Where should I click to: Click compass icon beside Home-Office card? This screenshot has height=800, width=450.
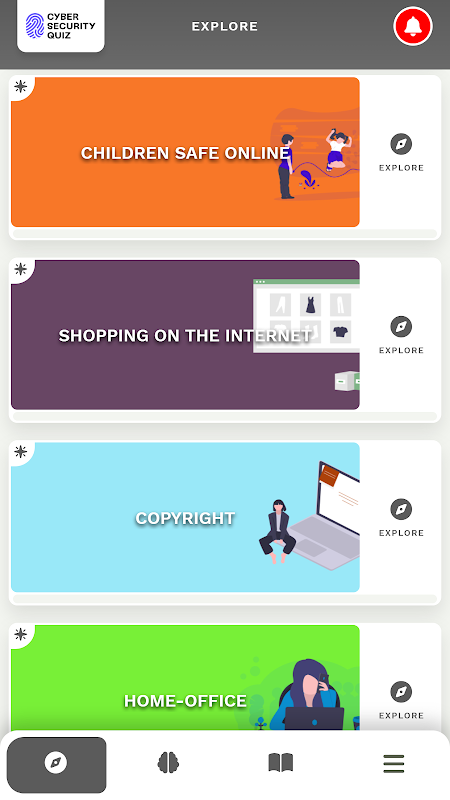[x=401, y=692]
